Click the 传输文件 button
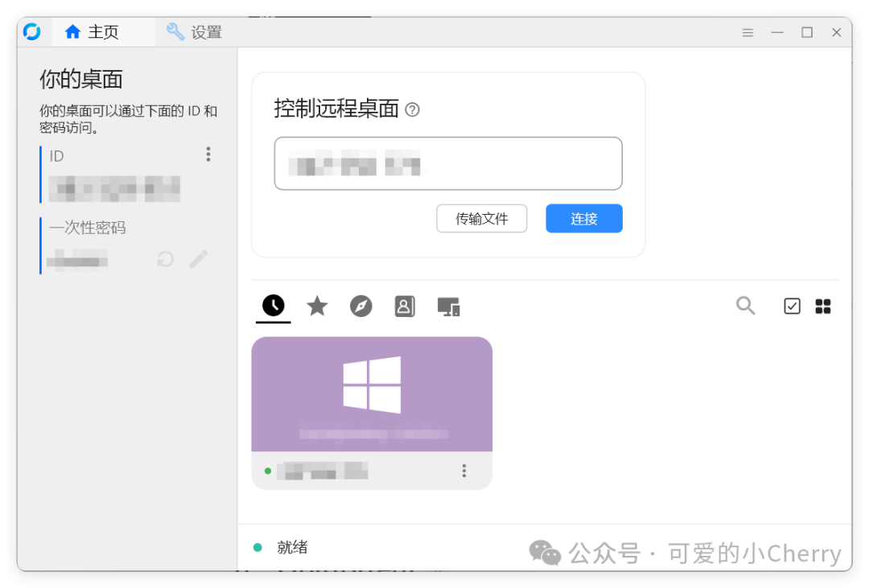 click(481, 218)
